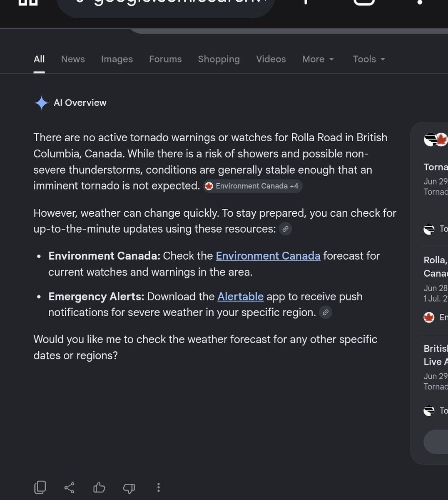Open the source link icon after 'specific region.'
This screenshot has width=448, height=500.
[326, 312]
